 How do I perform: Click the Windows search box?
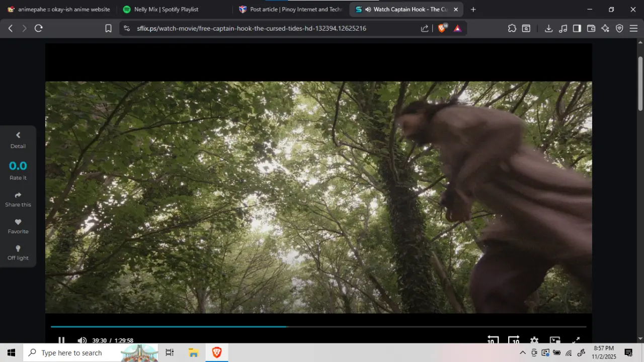coord(91,353)
